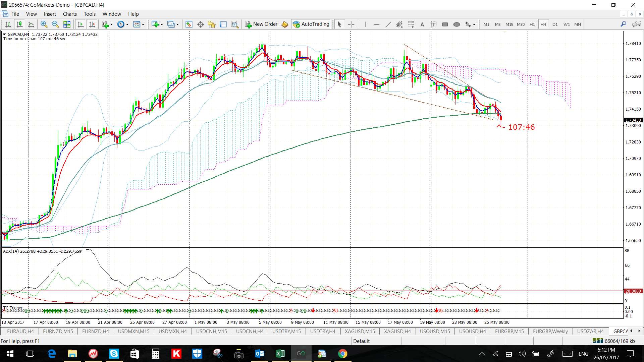Viewport: 644px width, 362px height.
Task: Select the rectangle drawing tool
Action: coord(445,24)
